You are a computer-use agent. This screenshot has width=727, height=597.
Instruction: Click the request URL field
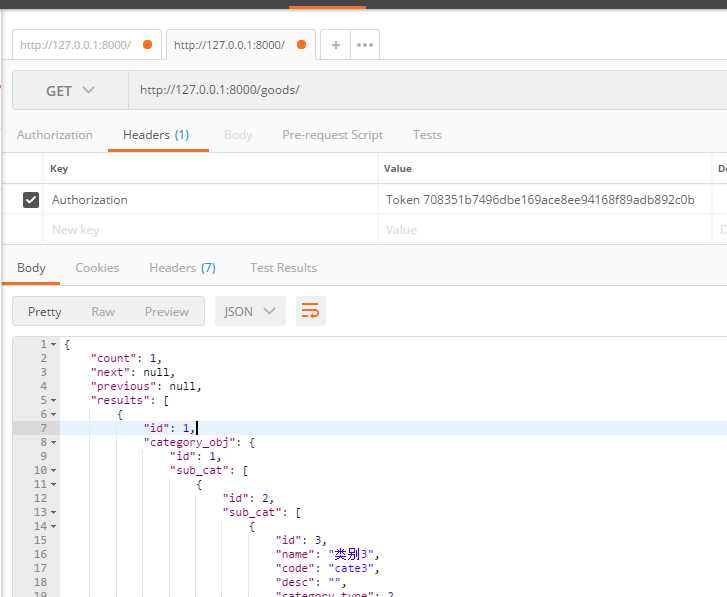click(x=427, y=90)
